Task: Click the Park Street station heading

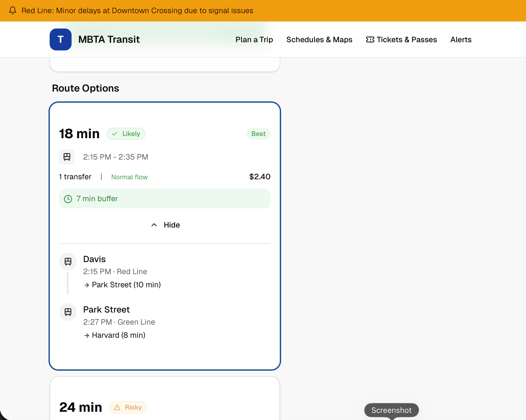Action: coord(106,310)
